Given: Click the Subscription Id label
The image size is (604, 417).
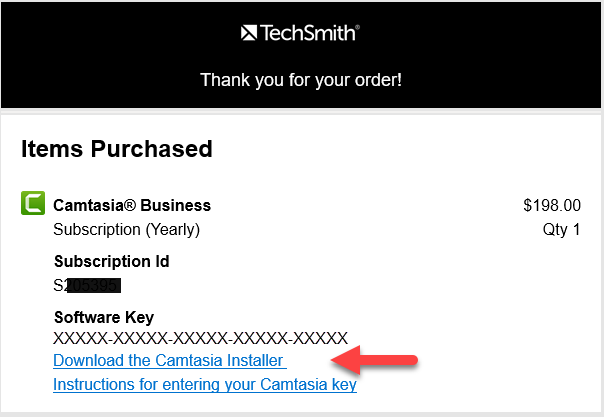Looking at the screenshot, I should pyautogui.click(x=111, y=262).
